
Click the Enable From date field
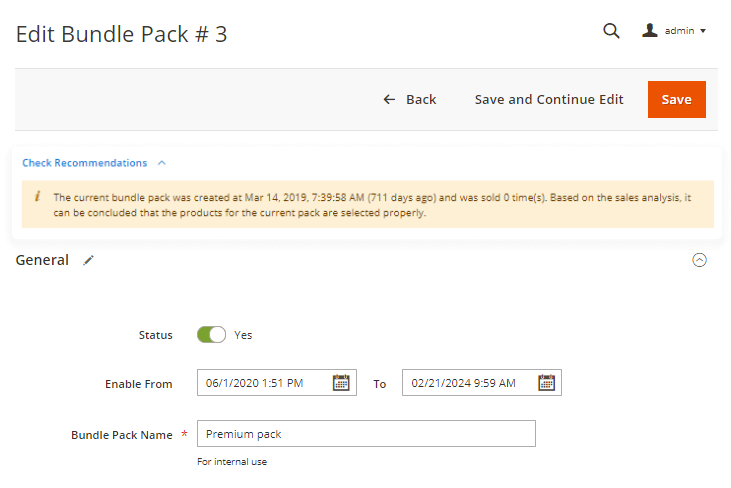(x=264, y=383)
